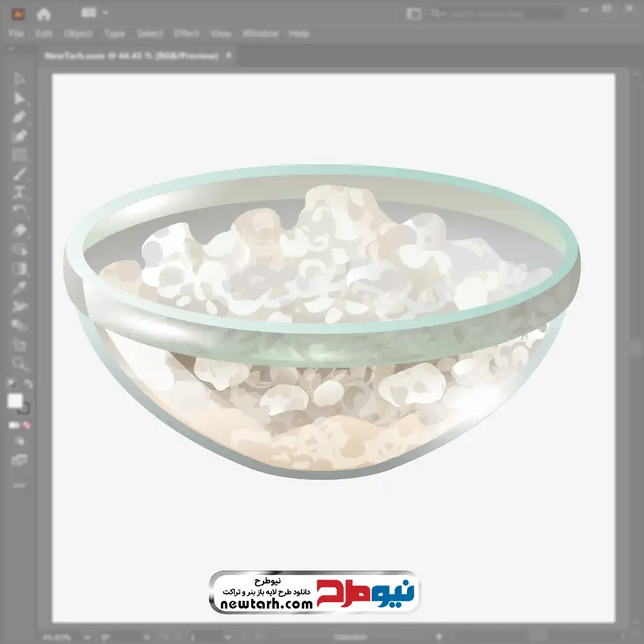
Task: Choose the Eyedropper tool
Action: [19, 287]
